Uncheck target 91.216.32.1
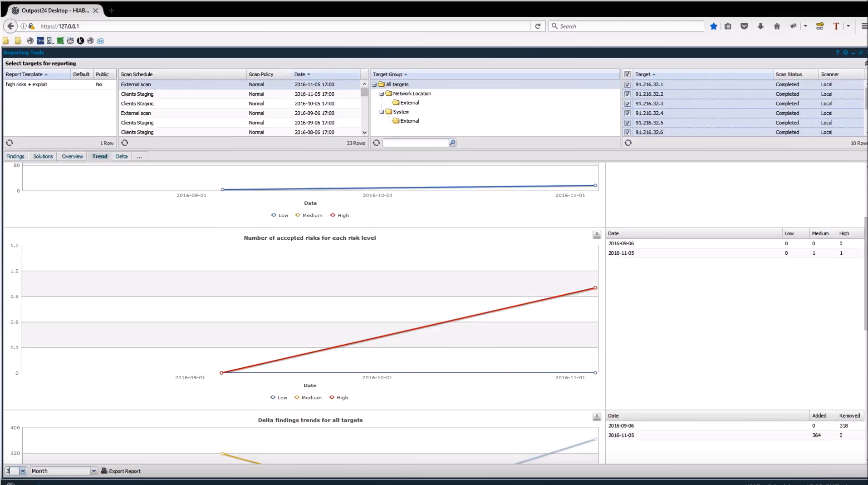The height and width of the screenshot is (485, 868). pyautogui.click(x=628, y=84)
